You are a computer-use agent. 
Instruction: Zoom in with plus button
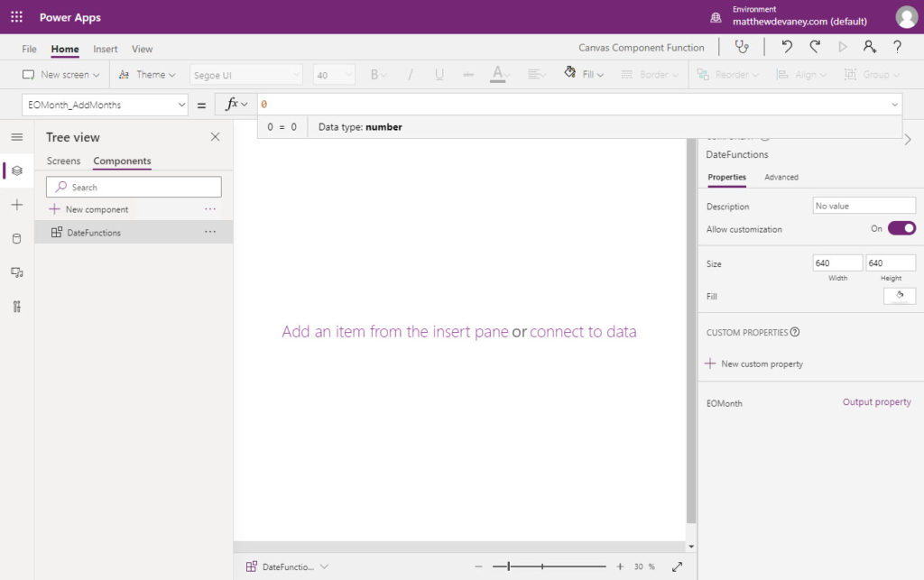point(620,566)
